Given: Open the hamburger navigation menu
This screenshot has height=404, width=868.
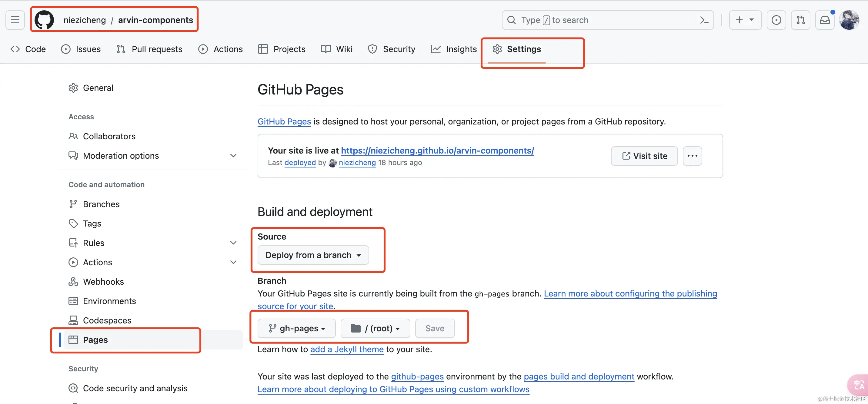Looking at the screenshot, I should point(15,20).
